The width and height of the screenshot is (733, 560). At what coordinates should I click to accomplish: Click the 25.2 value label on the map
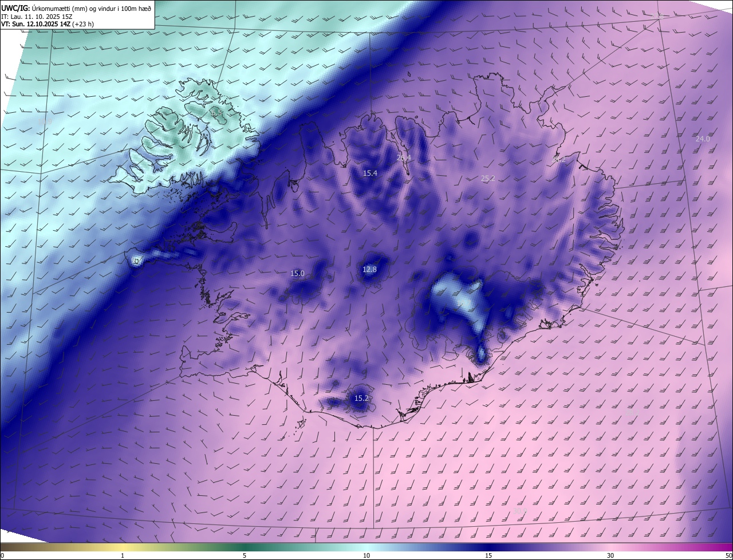(x=487, y=179)
